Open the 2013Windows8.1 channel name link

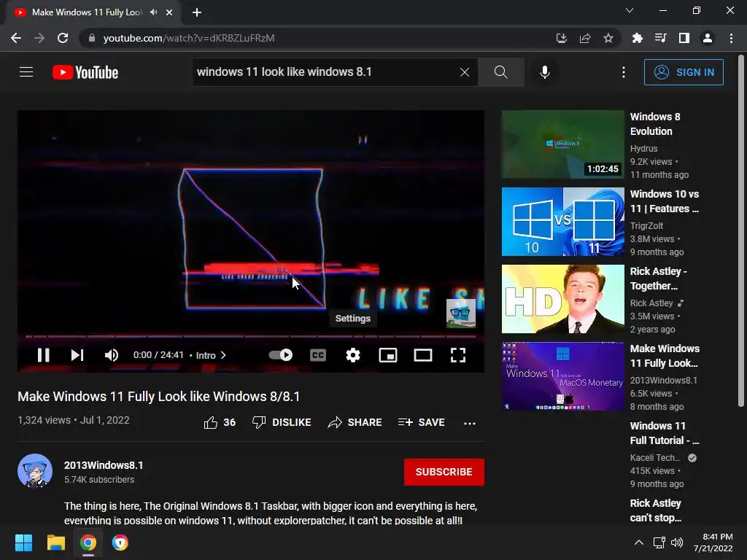pyautogui.click(x=104, y=465)
